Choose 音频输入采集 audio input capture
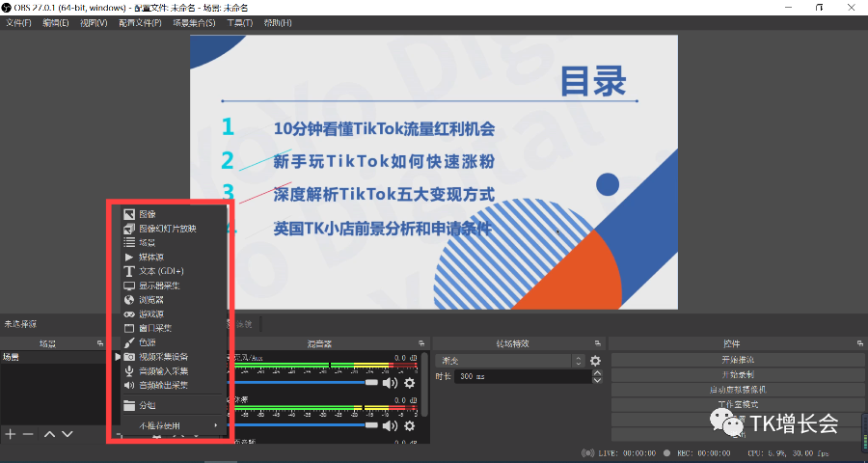This screenshot has height=463, width=868. 173,371
